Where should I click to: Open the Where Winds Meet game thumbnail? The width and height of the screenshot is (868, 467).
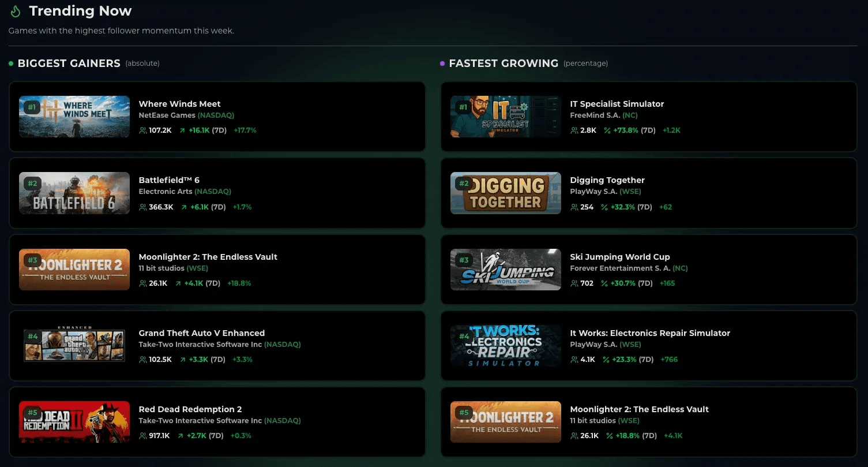coord(74,117)
